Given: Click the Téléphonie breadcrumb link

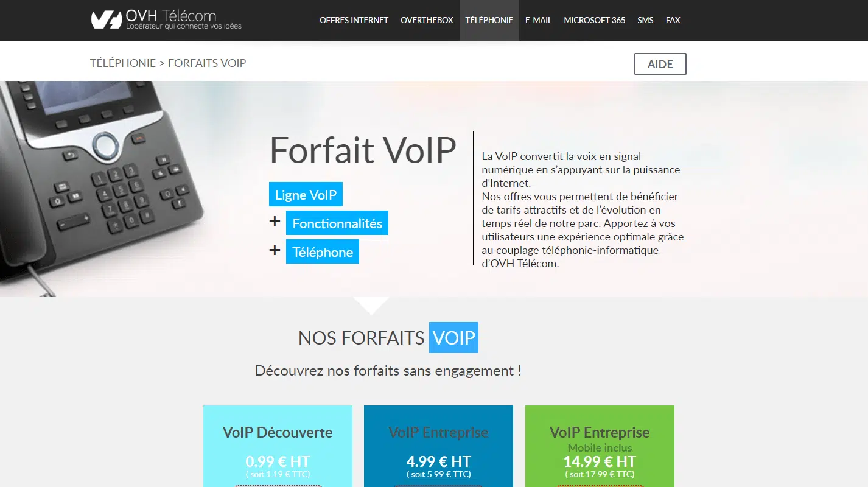Looking at the screenshot, I should [x=123, y=63].
